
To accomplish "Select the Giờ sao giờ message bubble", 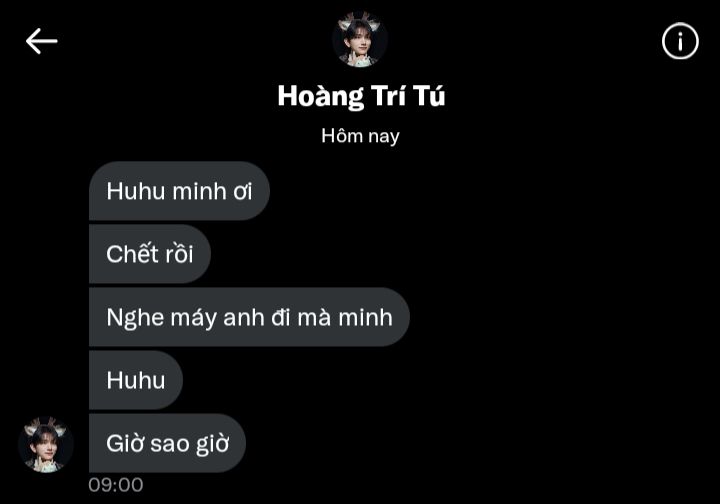I will click(x=167, y=443).
